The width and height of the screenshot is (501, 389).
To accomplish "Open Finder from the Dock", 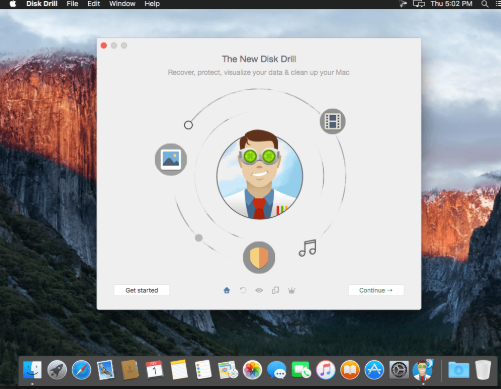I will 32,370.
